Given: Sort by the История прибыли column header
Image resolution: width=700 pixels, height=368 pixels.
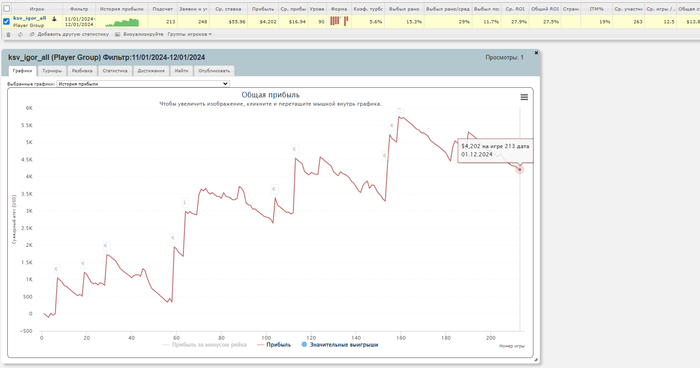Looking at the screenshot, I should click(x=122, y=9).
